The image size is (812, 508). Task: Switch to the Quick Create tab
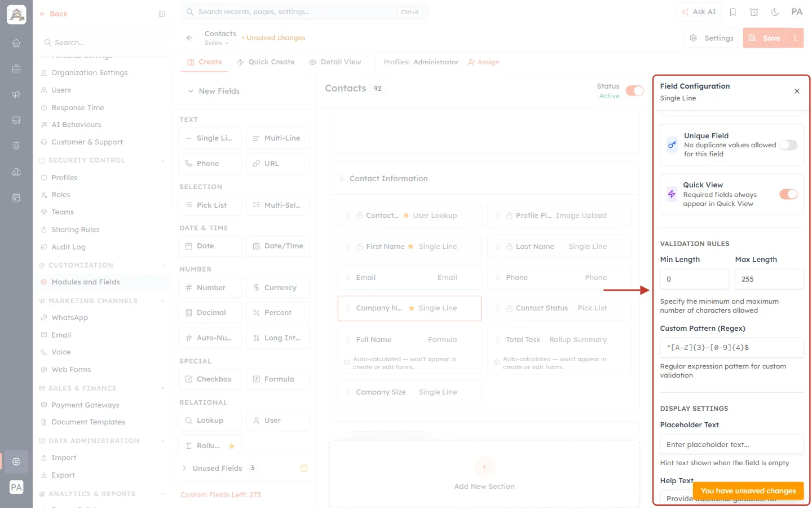pos(266,62)
